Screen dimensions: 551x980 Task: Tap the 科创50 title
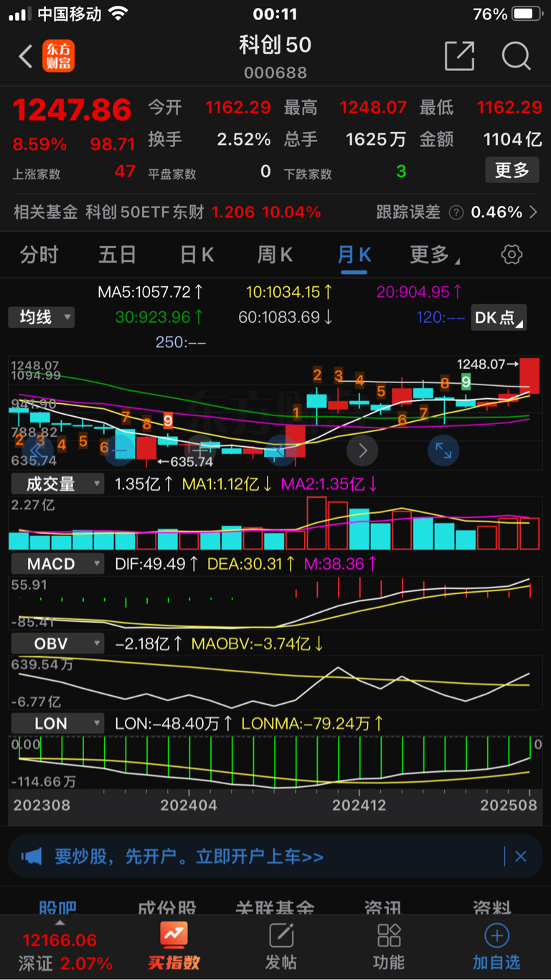pos(275,45)
